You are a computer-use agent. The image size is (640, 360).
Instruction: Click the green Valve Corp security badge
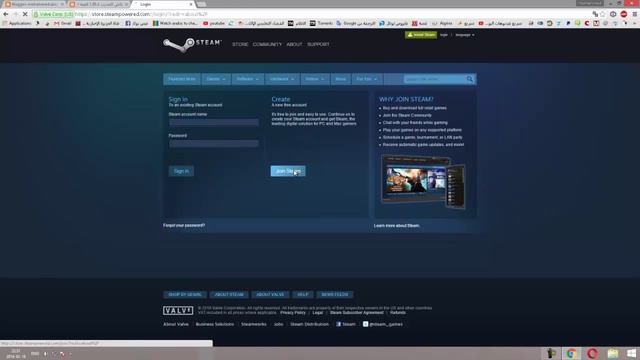(x=53, y=14)
